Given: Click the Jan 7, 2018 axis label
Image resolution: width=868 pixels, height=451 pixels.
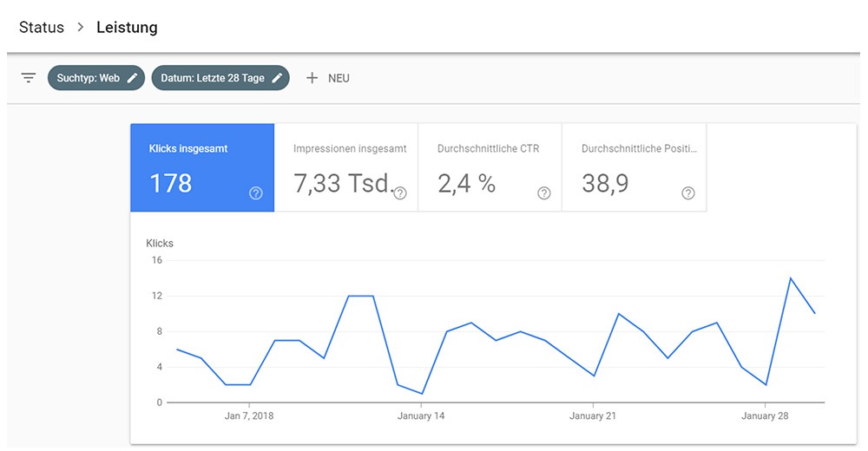Looking at the screenshot, I should click(249, 415).
